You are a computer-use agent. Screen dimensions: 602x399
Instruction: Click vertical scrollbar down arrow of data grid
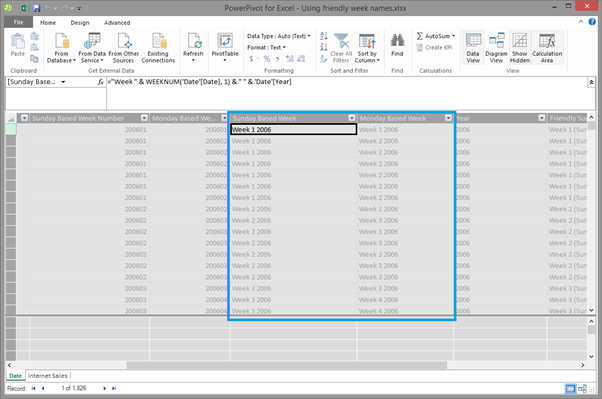(591, 310)
